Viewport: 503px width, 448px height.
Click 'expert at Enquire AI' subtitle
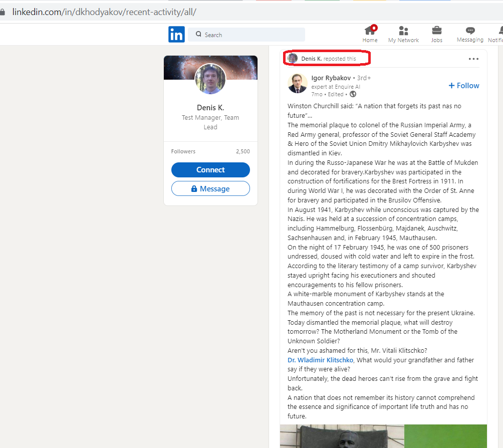pyautogui.click(x=336, y=87)
